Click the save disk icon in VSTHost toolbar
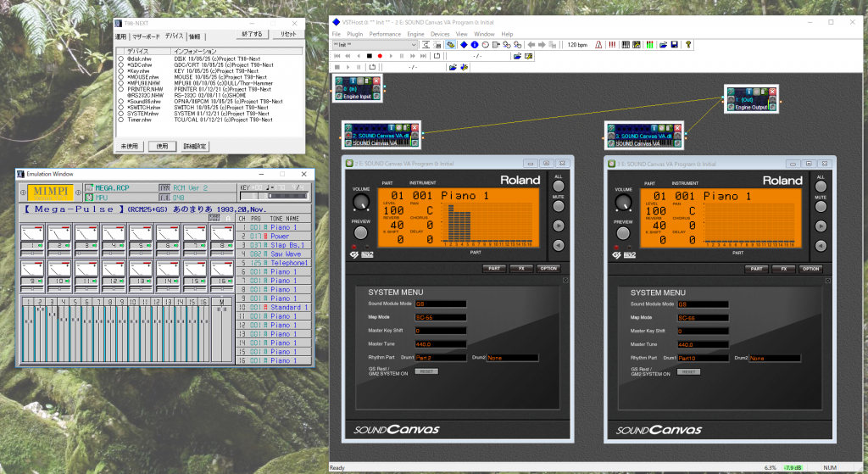This screenshot has height=474, width=868. (674, 44)
